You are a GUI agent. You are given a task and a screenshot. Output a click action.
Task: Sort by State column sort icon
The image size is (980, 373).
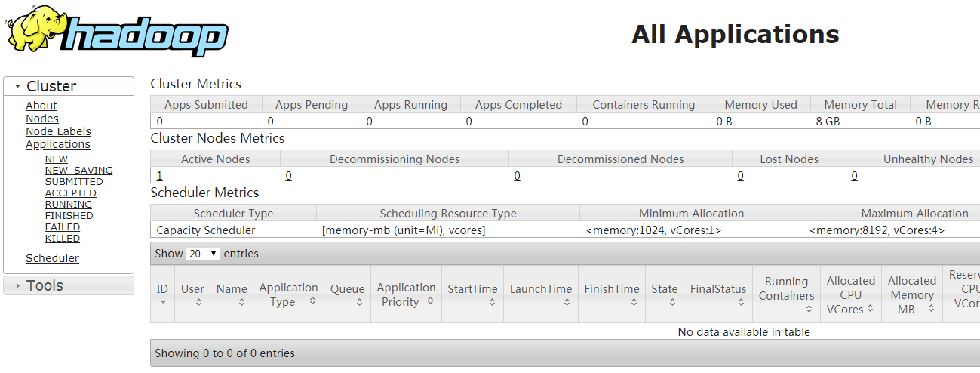click(x=673, y=302)
